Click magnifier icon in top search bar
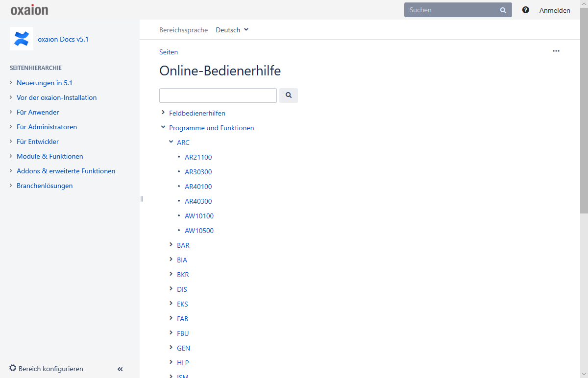This screenshot has width=588, height=378. pos(503,10)
